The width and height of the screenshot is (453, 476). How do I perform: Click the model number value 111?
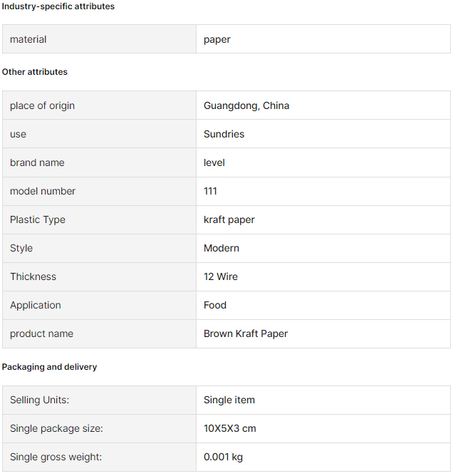click(x=210, y=191)
